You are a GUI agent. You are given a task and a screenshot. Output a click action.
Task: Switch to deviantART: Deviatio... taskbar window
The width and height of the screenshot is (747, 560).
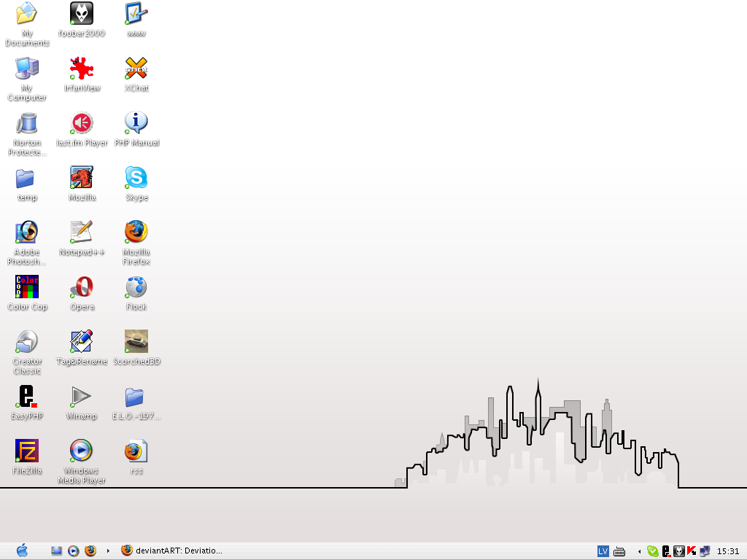[171, 551]
